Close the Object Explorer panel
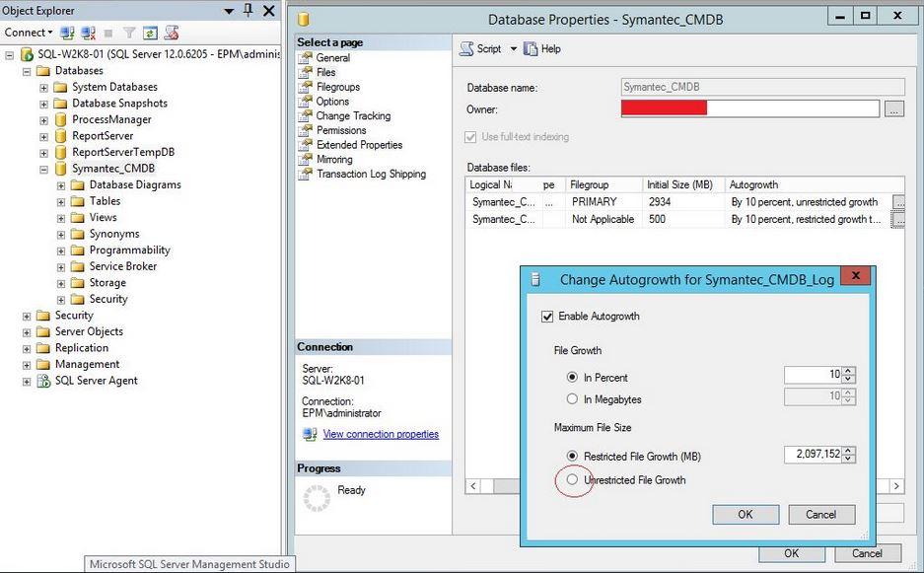 pyautogui.click(x=268, y=11)
